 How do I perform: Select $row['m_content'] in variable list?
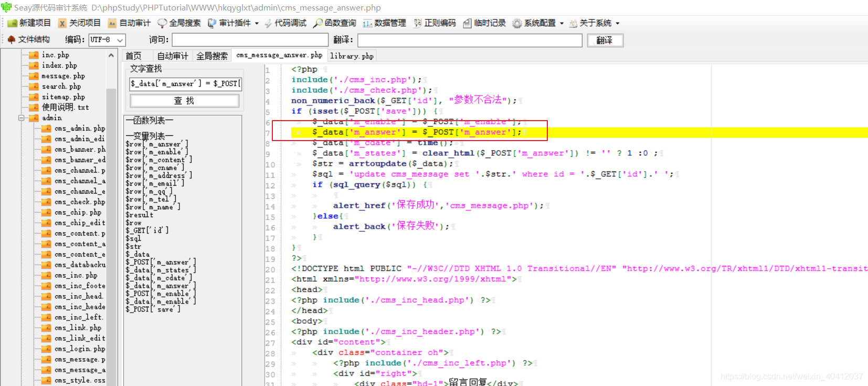[158, 160]
